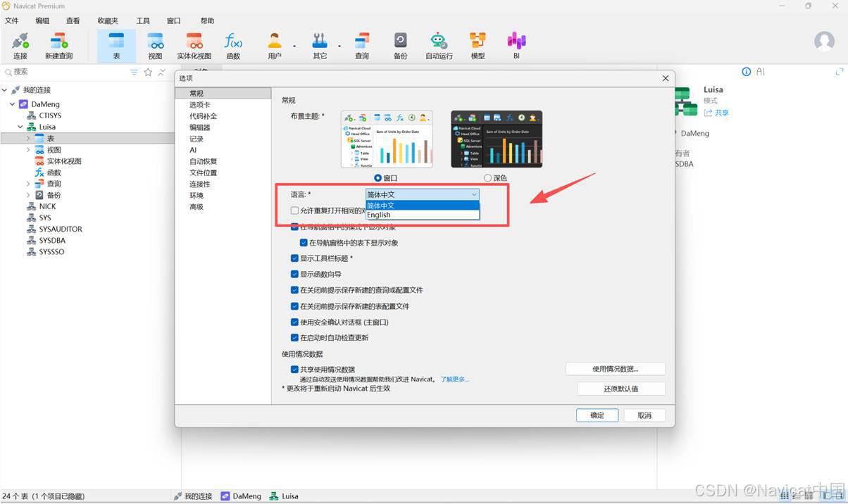
Task: Open the 语言 language combo box
Action: [x=423, y=194]
